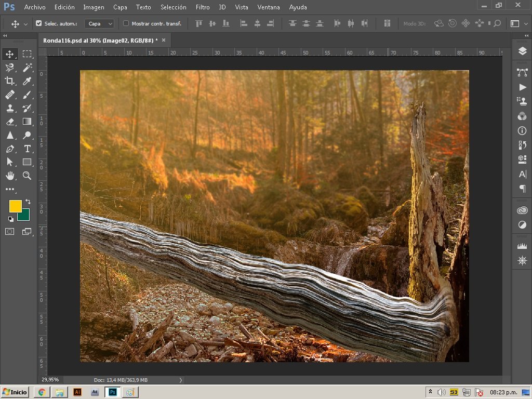The image size is (532, 399).
Task: Click the Inicio start button
Action: (15, 392)
